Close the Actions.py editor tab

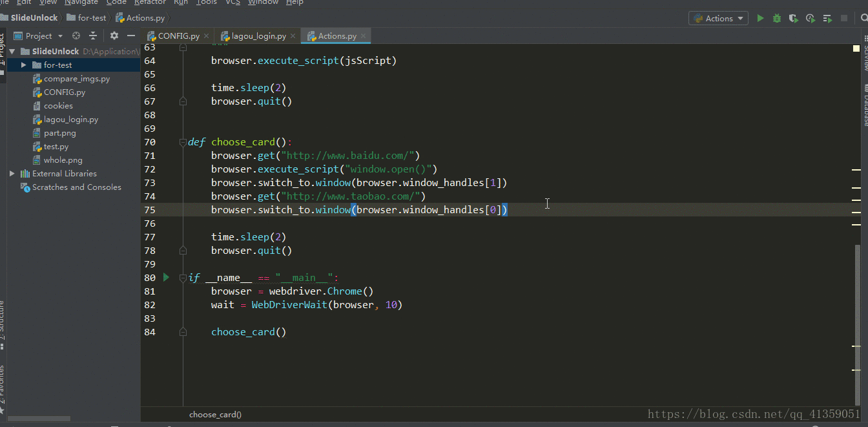(363, 36)
